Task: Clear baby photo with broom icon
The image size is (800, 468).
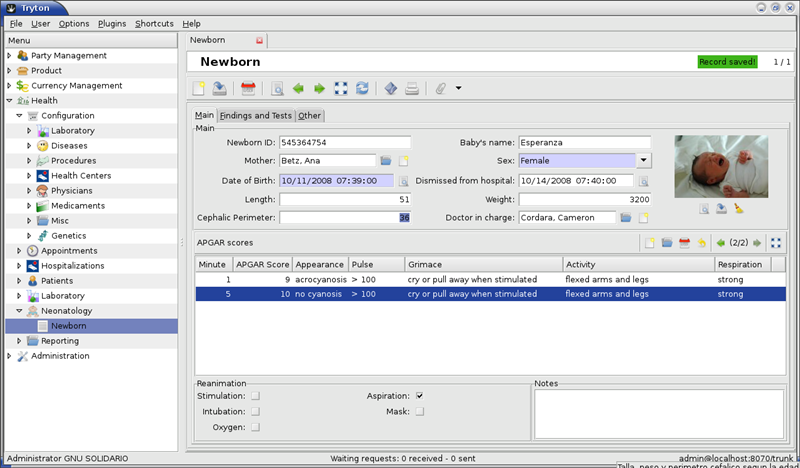Action: tap(739, 209)
